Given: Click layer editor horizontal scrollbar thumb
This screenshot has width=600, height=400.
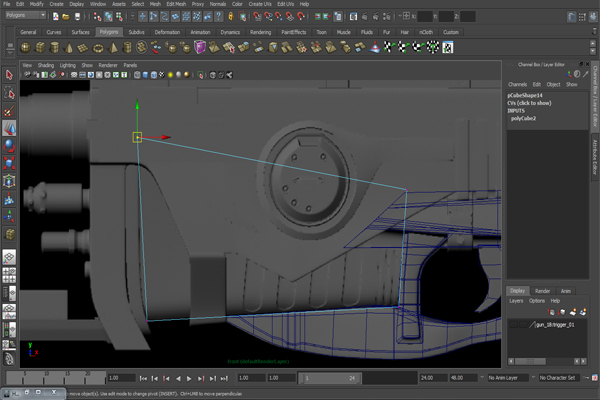Looking at the screenshot, I should [530, 361].
